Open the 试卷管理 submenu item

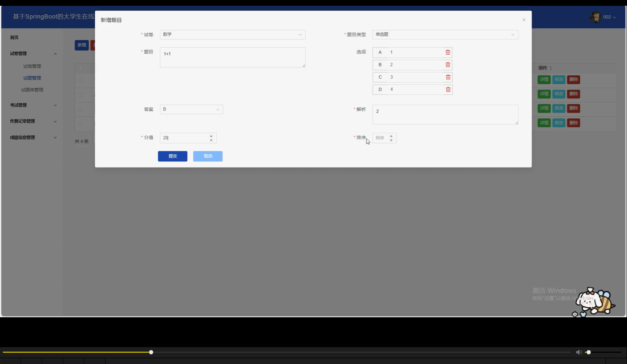32,66
